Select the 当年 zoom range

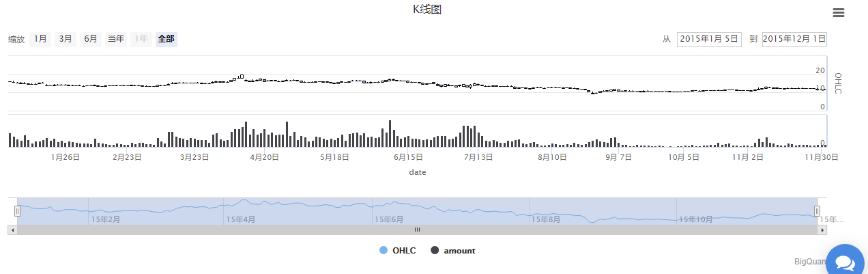coord(116,39)
